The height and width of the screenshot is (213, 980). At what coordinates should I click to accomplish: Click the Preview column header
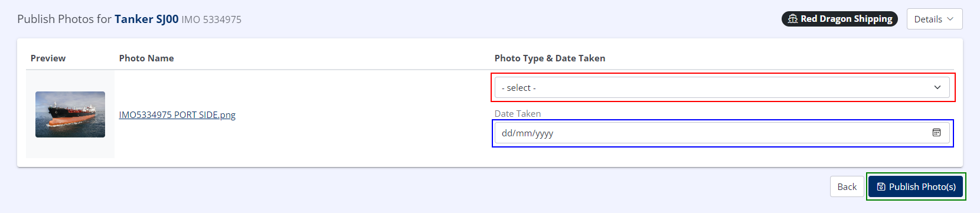point(48,58)
